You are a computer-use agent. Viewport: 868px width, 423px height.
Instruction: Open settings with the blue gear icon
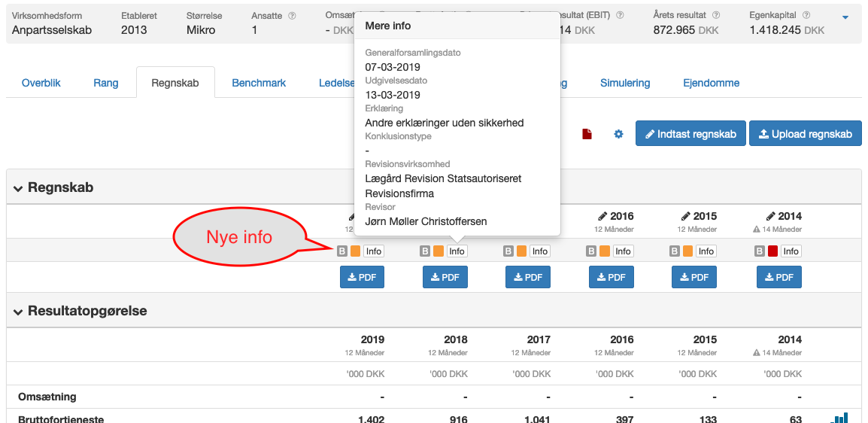(x=619, y=134)
